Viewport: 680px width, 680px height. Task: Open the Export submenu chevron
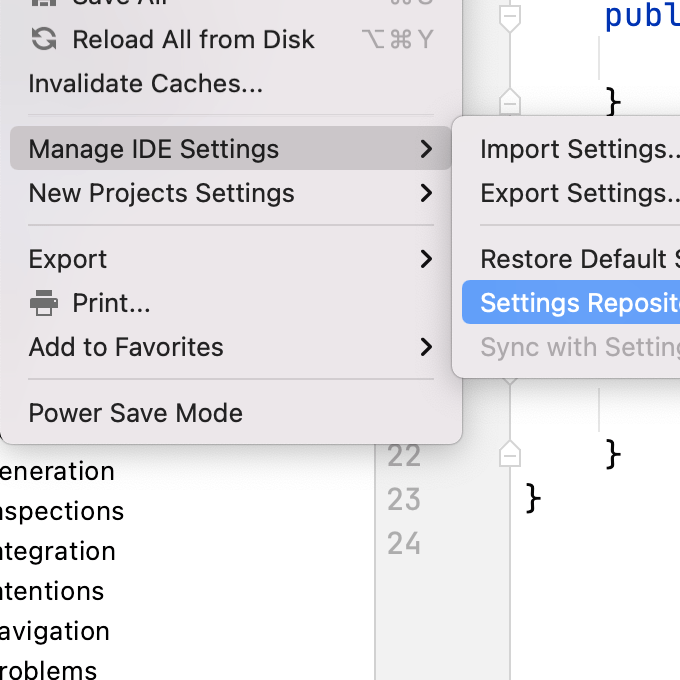(x=427, y=259)
